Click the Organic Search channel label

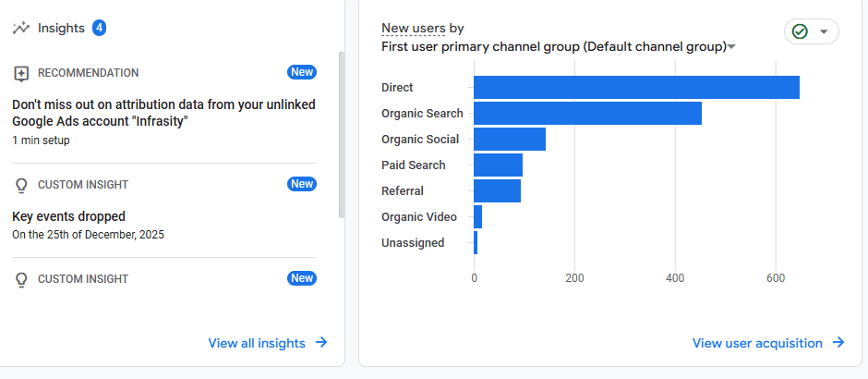[422, 113]
